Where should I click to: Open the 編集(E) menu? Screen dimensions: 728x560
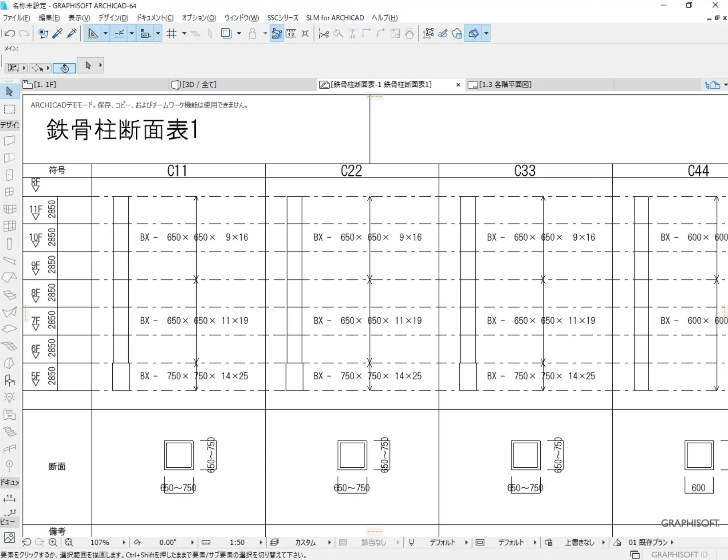click(x=49, y=18)
